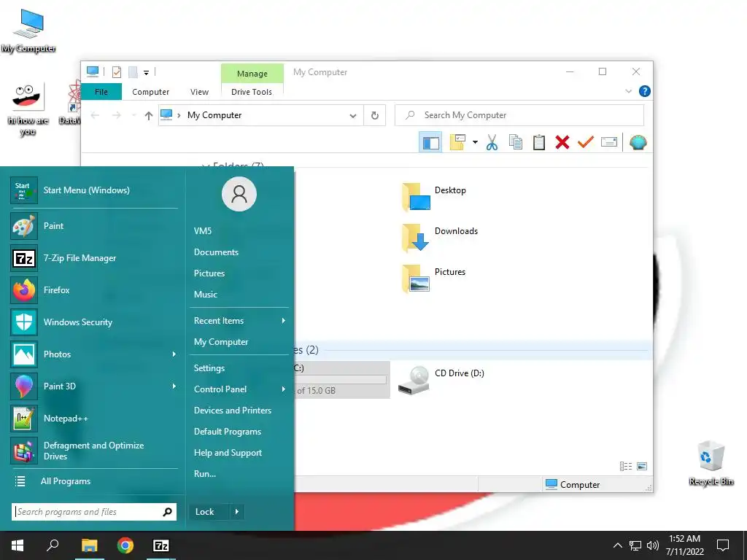Click the Manage contextual tab
Image resolution: width=747 pixels, height=560 pixels.
252,74
